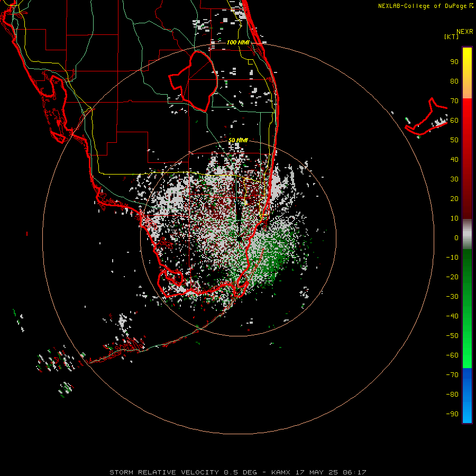Image resolution: width=476 pixels, height=476 pixels.
Task: Click the -90 value on the velocity scale
Action: pos(452,414)
